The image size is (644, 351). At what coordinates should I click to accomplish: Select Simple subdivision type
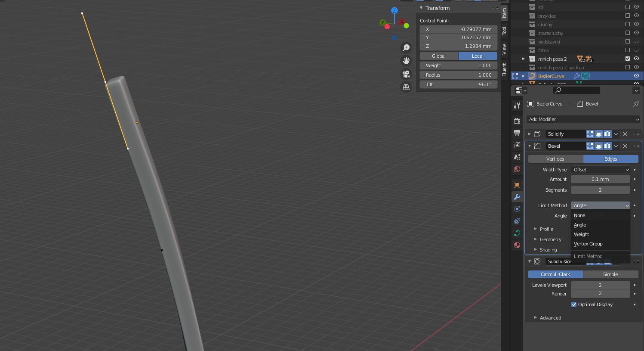coord(610,274)
